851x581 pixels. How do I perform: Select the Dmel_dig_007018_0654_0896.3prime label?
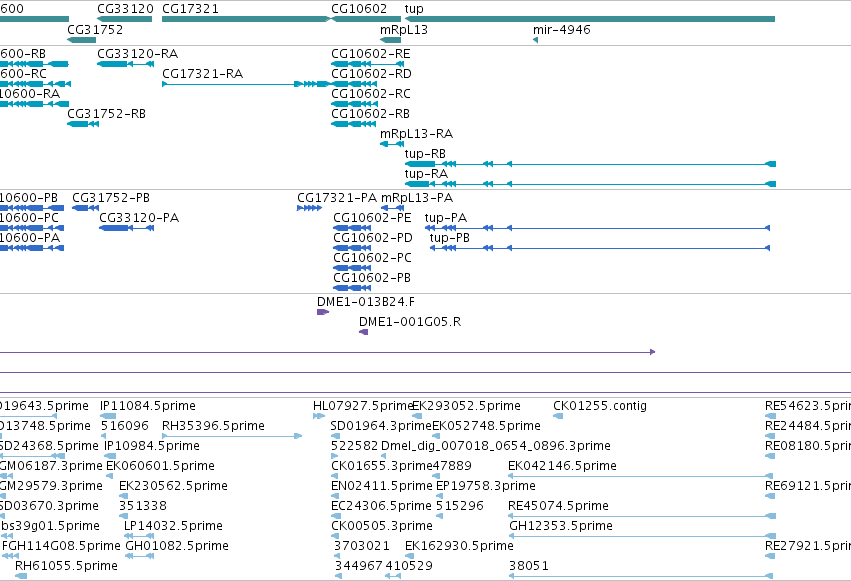pos(496,446)
